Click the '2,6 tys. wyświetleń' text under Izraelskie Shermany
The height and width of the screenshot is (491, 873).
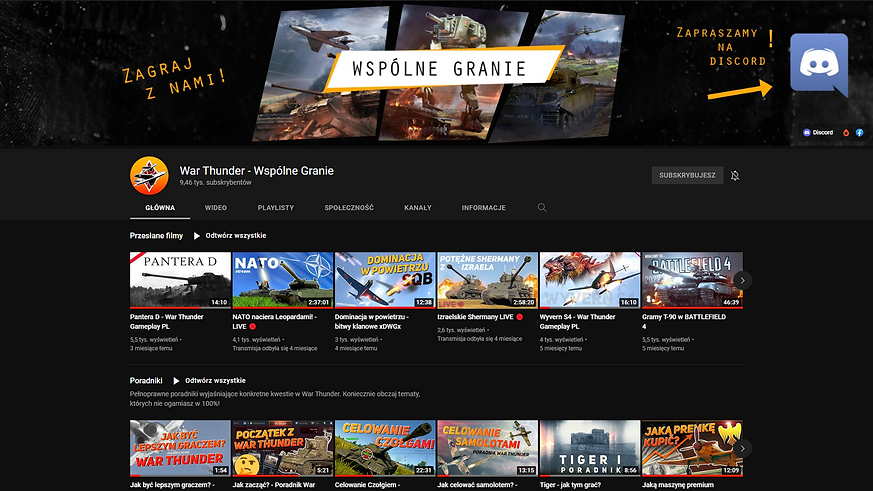pos(463,330)
